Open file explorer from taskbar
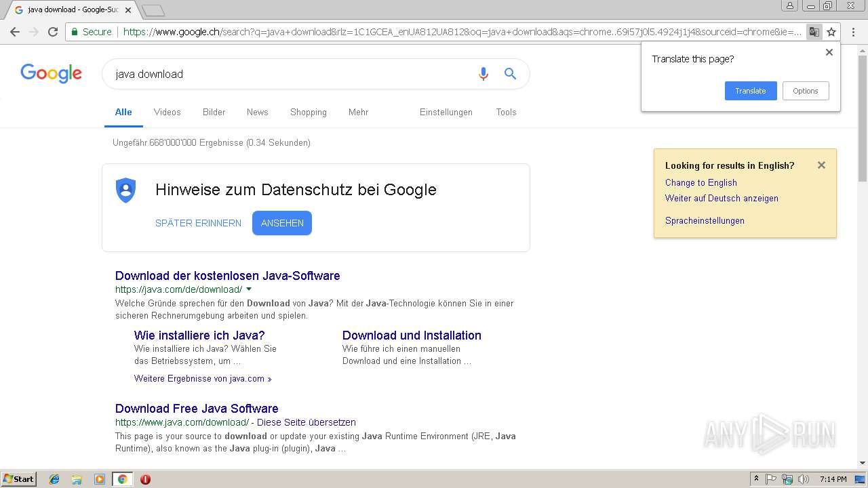Screen dimensions: 868x488 (77, 479)
